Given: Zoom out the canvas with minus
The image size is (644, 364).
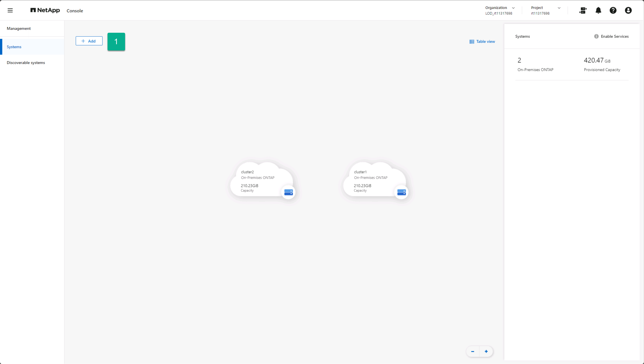Looking at the screenshot, I should pyautogui.click(x=472, y=351).
